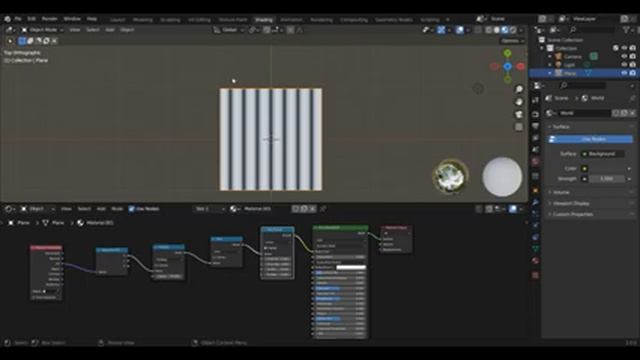Open the viewport Options dropdown

(x=512, y=41)
